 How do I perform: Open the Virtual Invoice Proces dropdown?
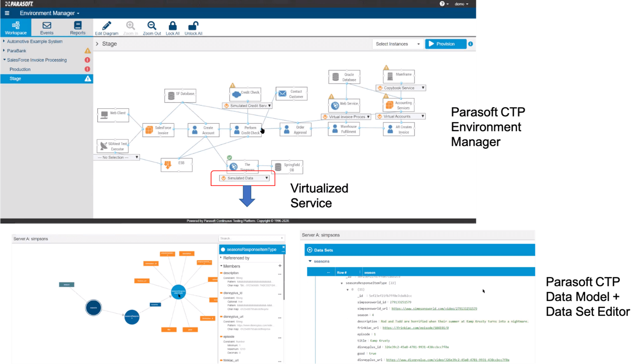(346, 117)
